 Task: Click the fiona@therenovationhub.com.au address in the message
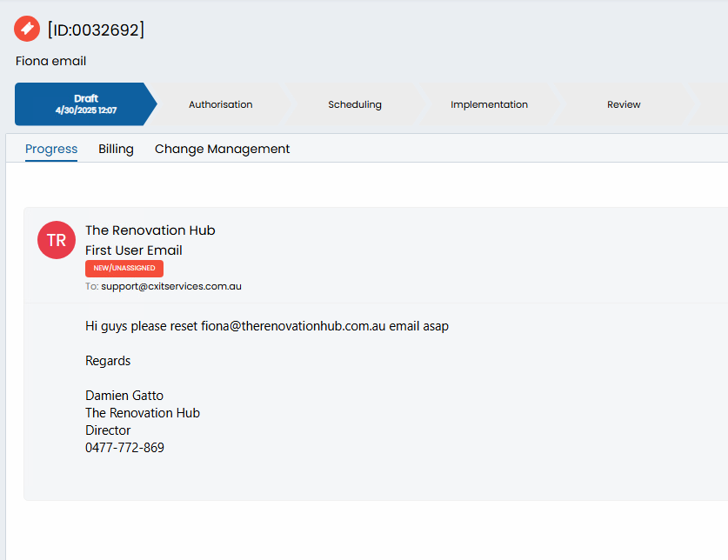pos(293,326)
